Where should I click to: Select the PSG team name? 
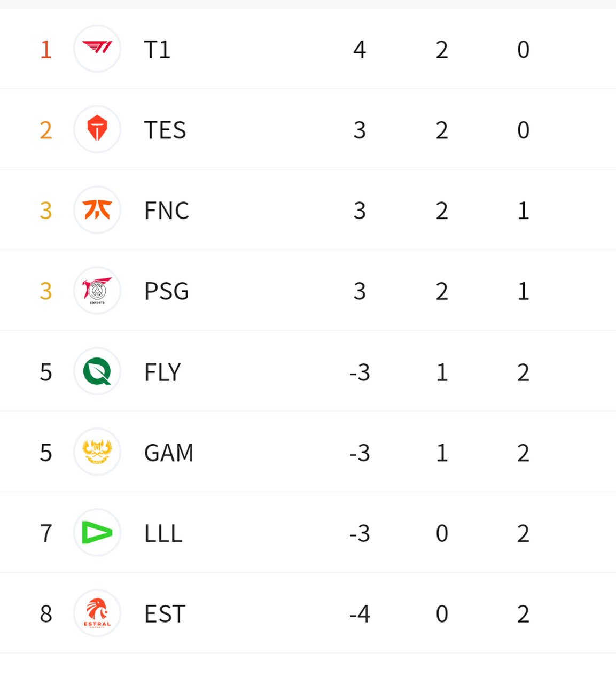click(x=166, y=292)
